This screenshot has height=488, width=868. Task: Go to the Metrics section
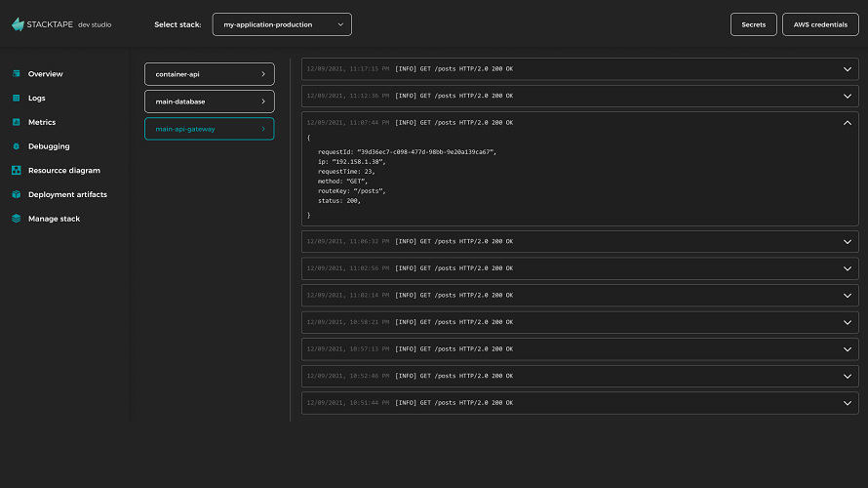point(42,123)
